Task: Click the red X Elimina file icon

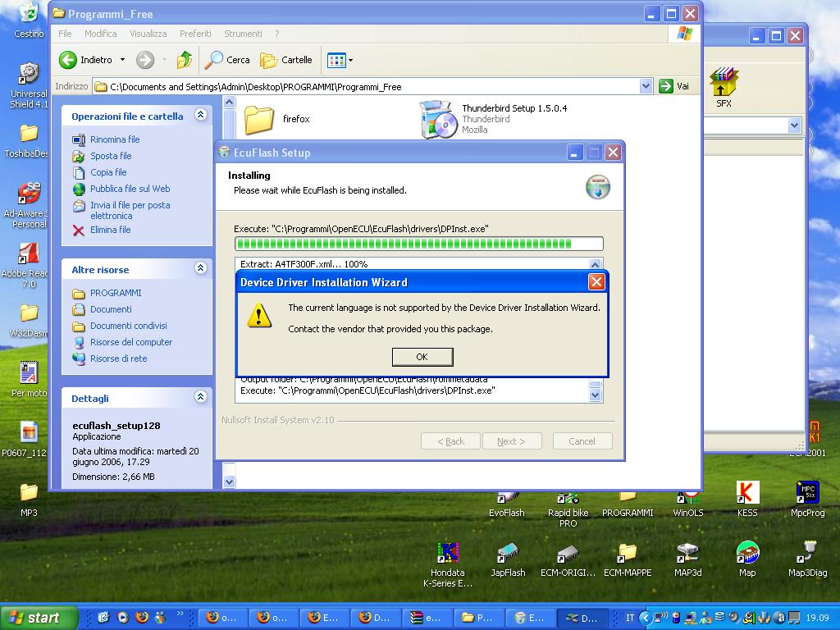Action: (x=79, y=231)
